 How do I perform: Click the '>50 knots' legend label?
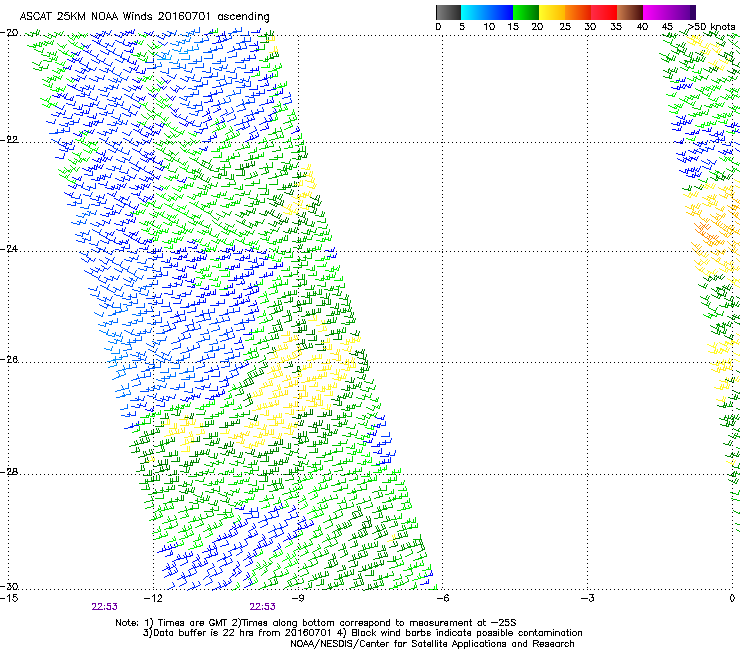(712, 27)
